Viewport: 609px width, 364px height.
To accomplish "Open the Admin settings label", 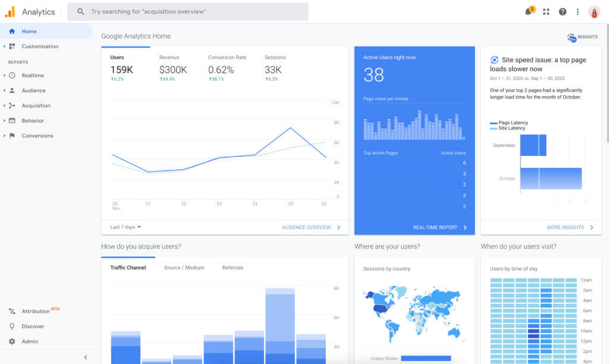I will point(30,341).
